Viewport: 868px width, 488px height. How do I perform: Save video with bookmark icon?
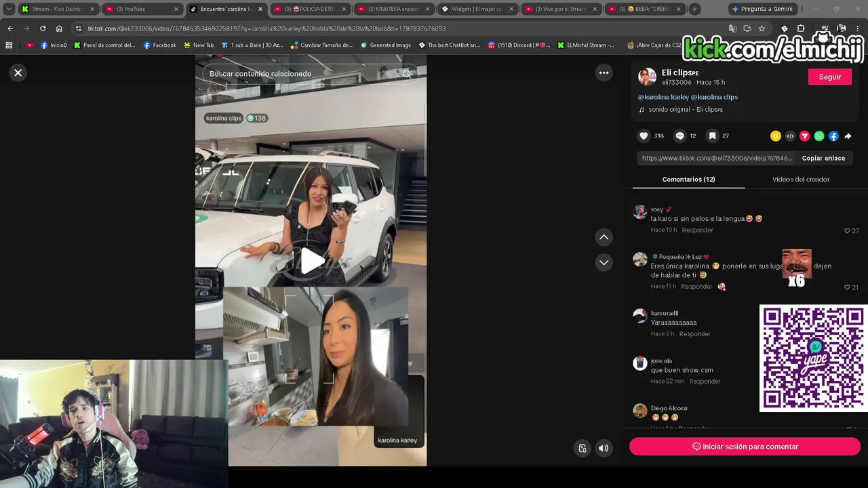tap(712, 136)
